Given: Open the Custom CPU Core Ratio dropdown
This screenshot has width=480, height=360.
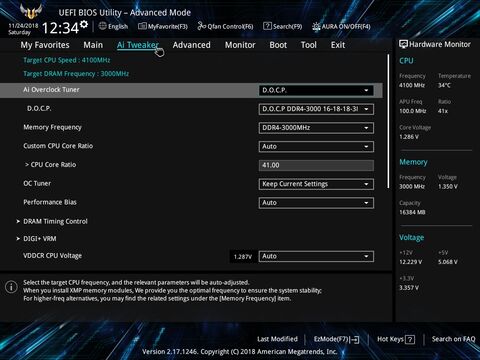Looking at the screenshot, I should (316, 146).
